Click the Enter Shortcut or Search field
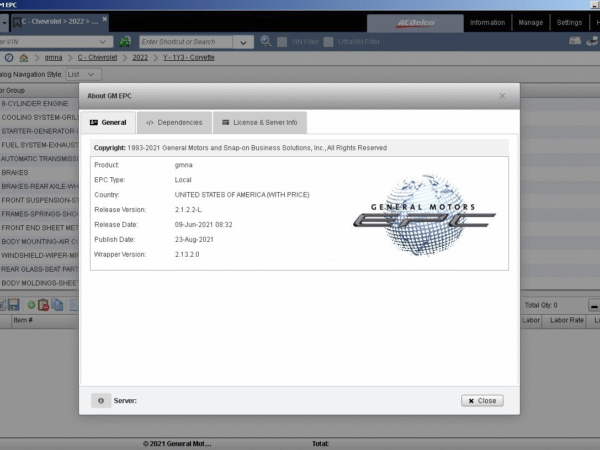 (186, 42)
